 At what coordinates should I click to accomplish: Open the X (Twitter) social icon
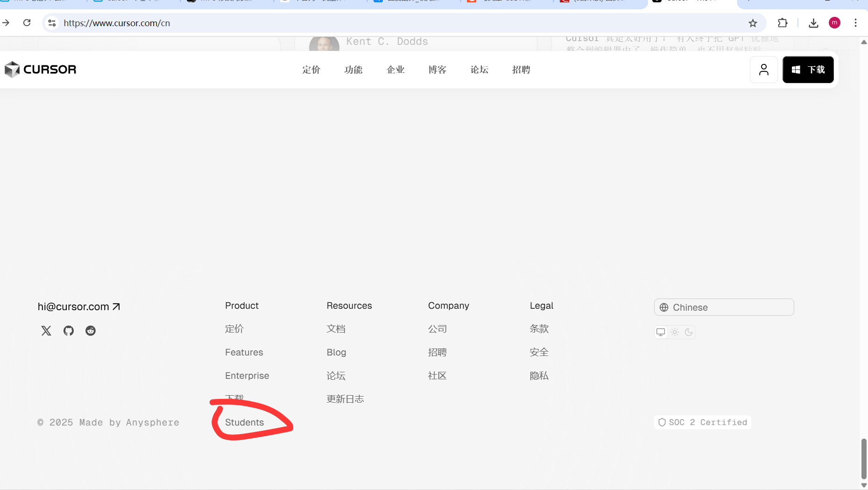(x=46, y=331)
